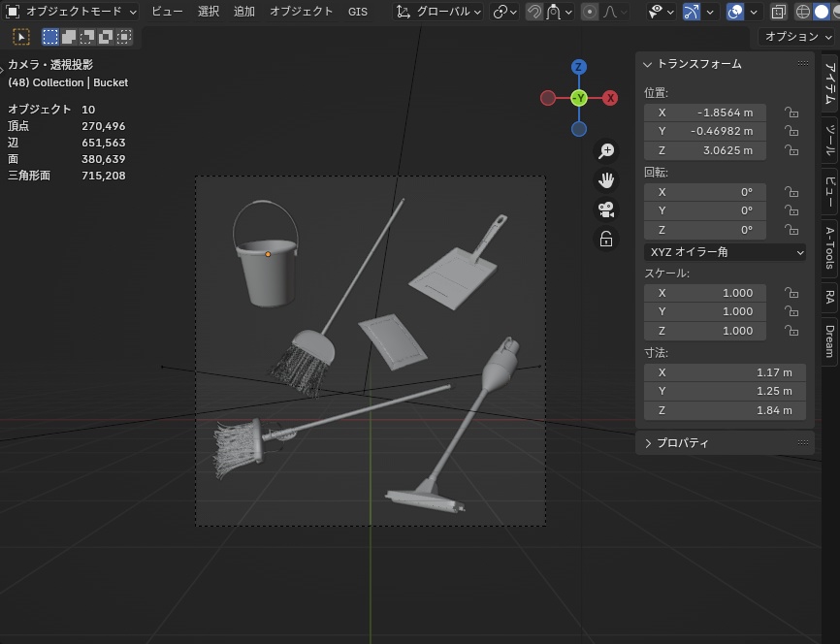
Task: Click the lock camera to view icon
Action: 606,239
